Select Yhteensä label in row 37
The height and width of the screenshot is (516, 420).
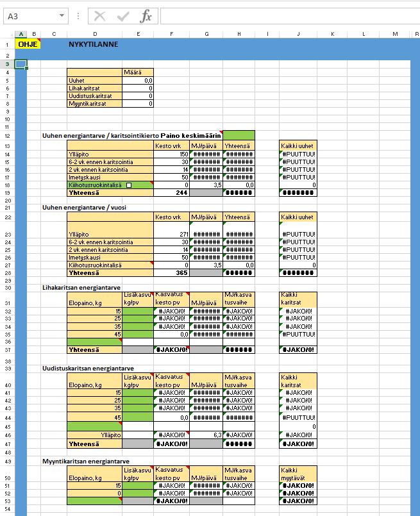coord(94,350)
